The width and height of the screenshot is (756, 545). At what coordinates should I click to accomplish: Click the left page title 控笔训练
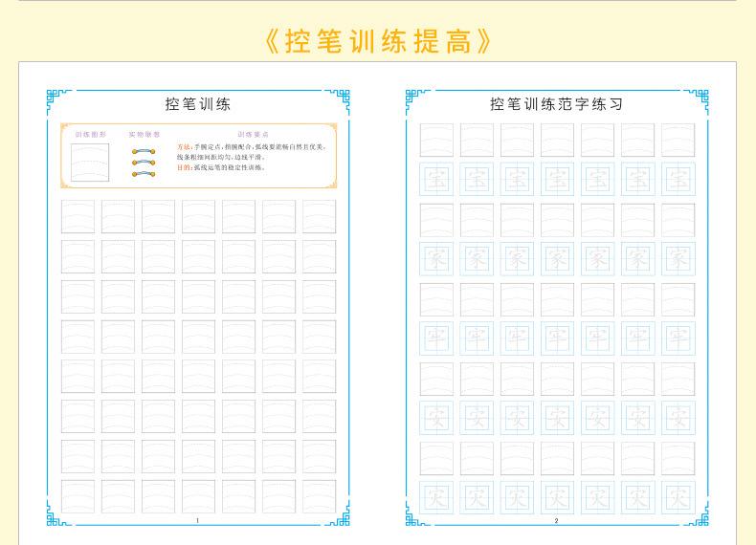(x=198, y=103)
